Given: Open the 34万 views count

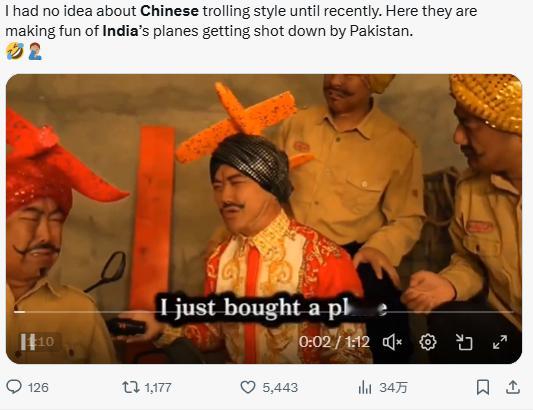Looking at the screenshot, I should pos(393,387).
